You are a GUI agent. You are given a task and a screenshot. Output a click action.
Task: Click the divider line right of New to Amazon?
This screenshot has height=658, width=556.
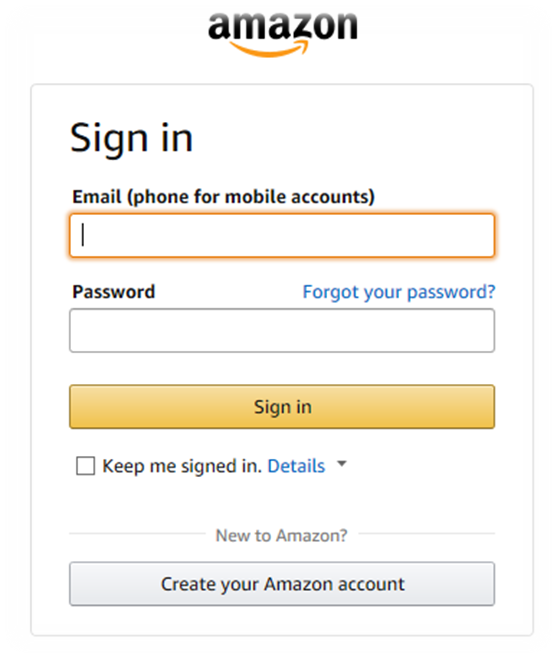(x=427, y=534)
